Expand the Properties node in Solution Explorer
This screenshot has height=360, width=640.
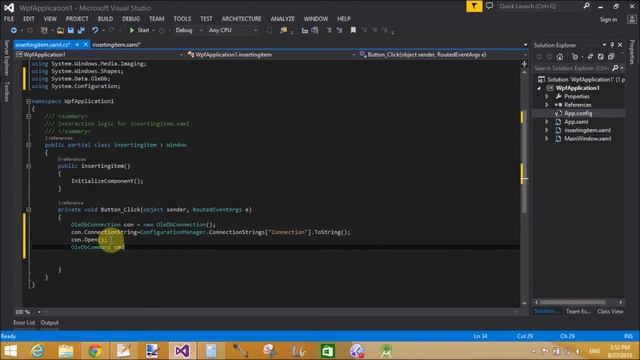click(547, 96)
